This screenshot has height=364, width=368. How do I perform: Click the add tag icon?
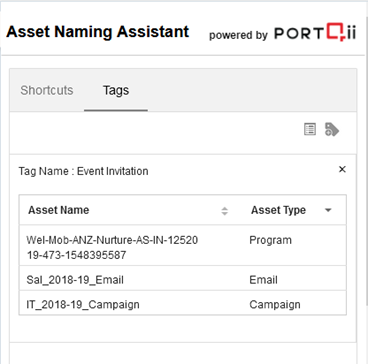click(x=332, y=129)
